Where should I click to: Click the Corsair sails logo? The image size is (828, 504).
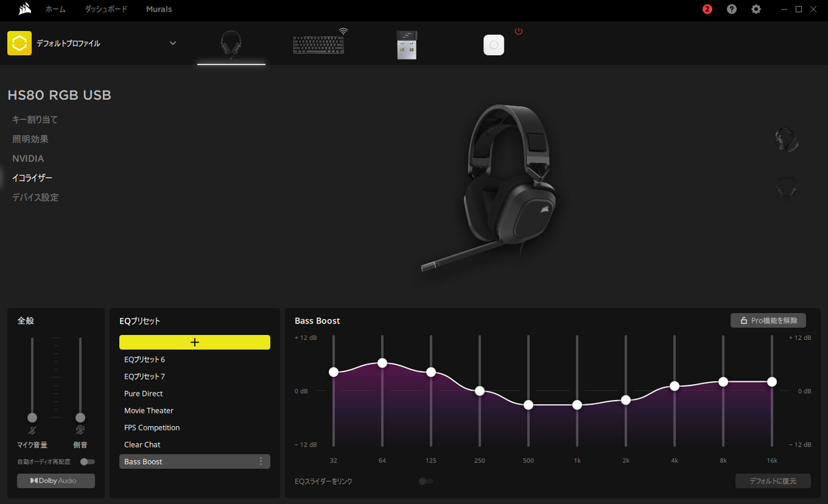(24, 9)
